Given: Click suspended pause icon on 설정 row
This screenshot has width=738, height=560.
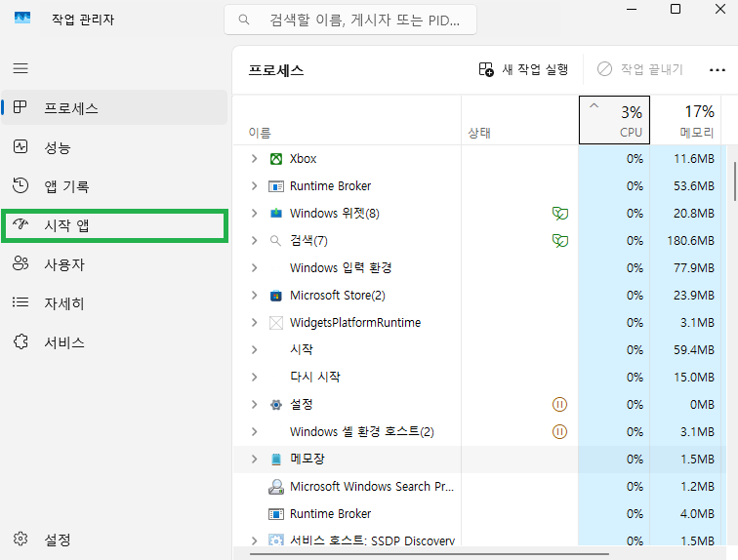Looking at the screenshot, I should 559,404.
